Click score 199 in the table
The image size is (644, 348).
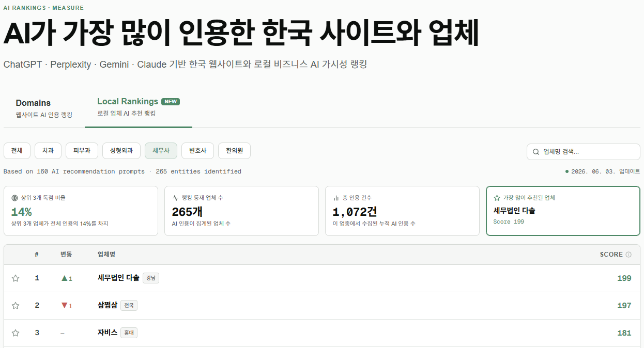(624, 278)
